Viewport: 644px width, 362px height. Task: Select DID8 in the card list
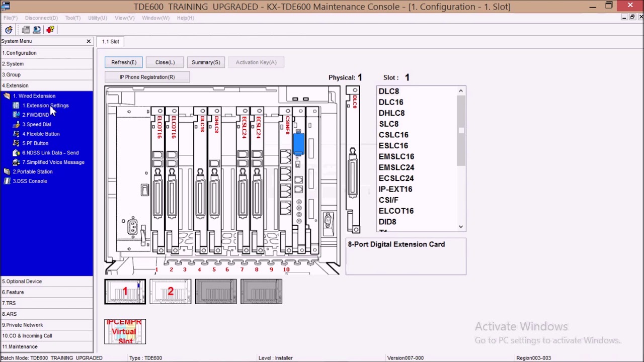tap(387, 222)
